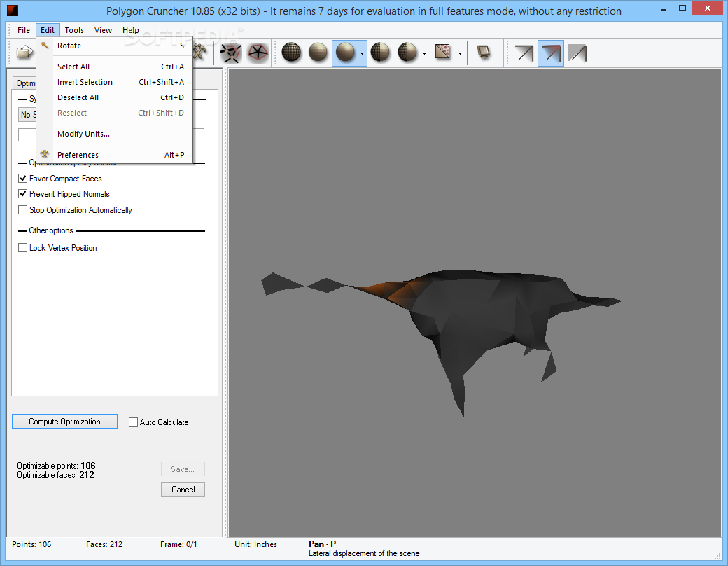Viewport: 728px width, 566px height.
Task: Enable the Auto Calculate checkbox
Action: [x=133, y=422]
